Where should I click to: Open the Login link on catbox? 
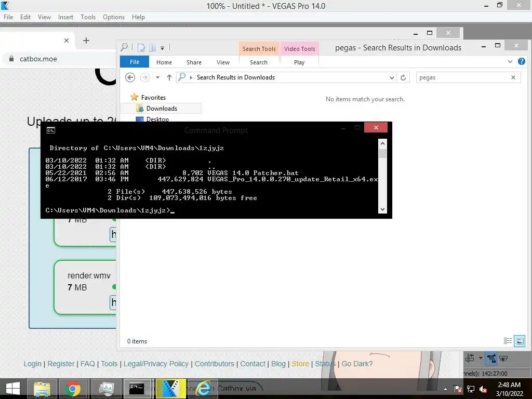(32, 364)
